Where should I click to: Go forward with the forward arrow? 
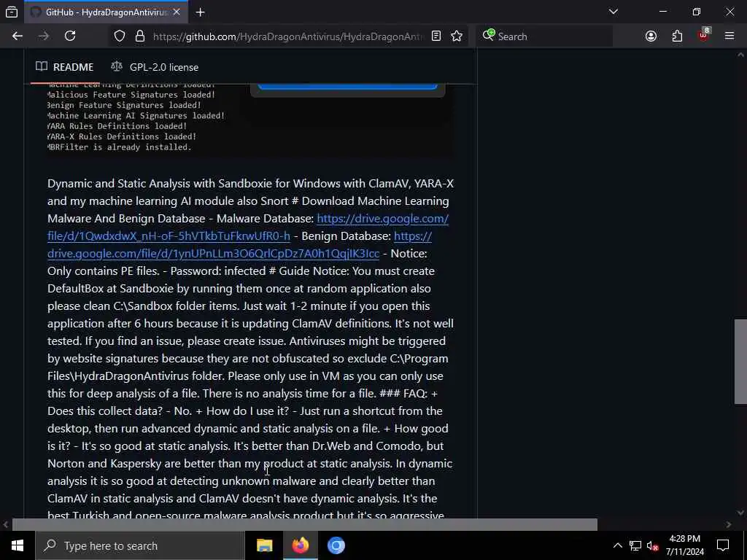pyautogui.click(x=43, y=36)
